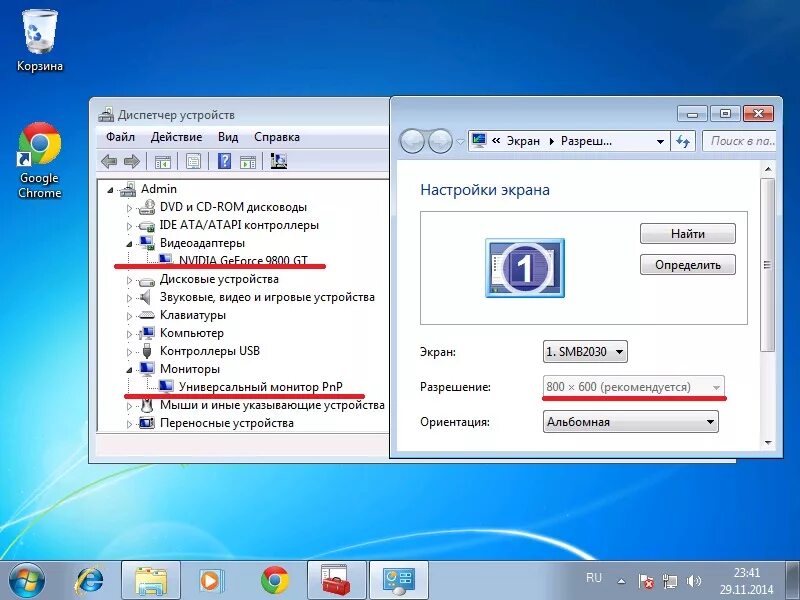800x600 pixels.
Task: Click Разреш... breadcrumb segment
Action: (586, 141)
